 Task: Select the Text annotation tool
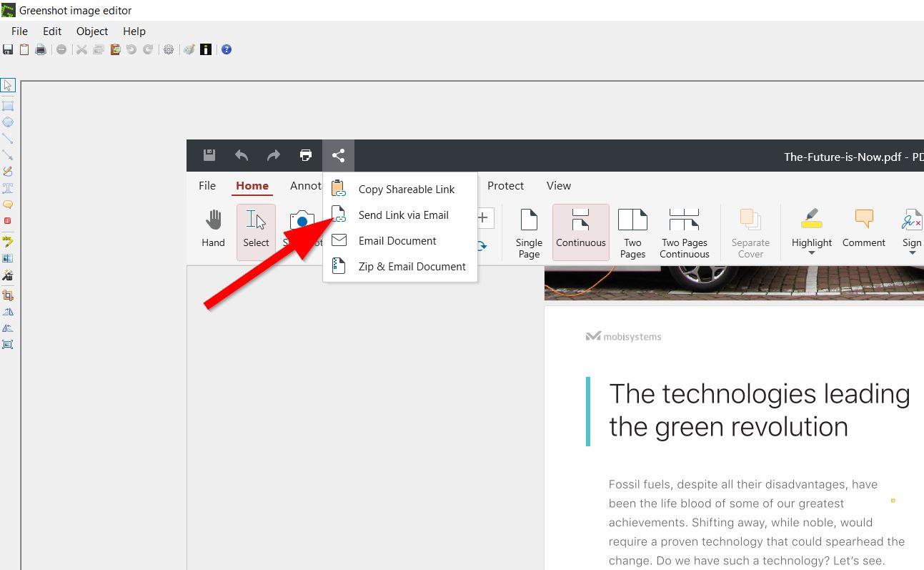(x=8, y=189)
